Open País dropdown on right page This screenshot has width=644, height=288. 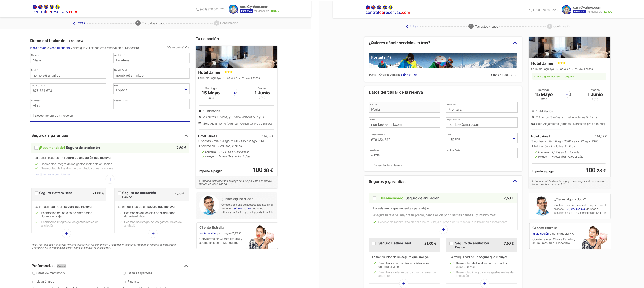coord(482,138)
